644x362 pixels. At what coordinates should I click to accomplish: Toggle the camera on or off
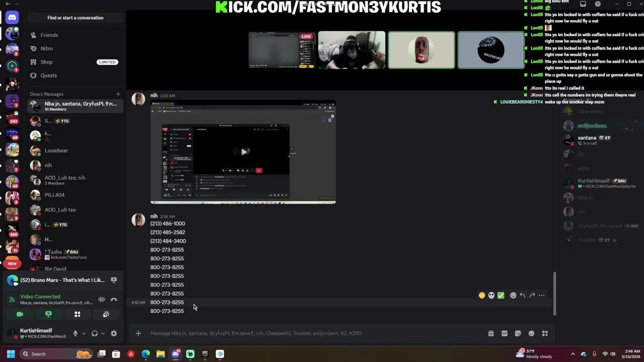click(20, 314)
